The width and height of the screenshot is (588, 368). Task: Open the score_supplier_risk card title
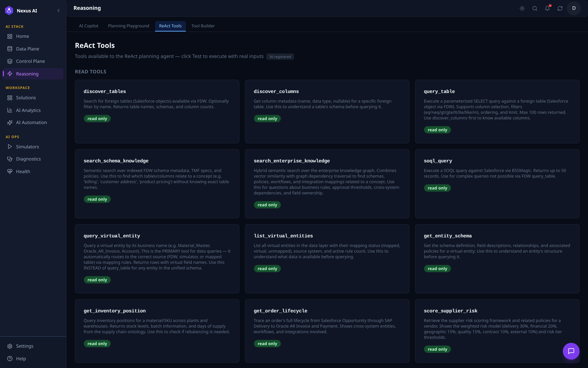pos(451,311)
